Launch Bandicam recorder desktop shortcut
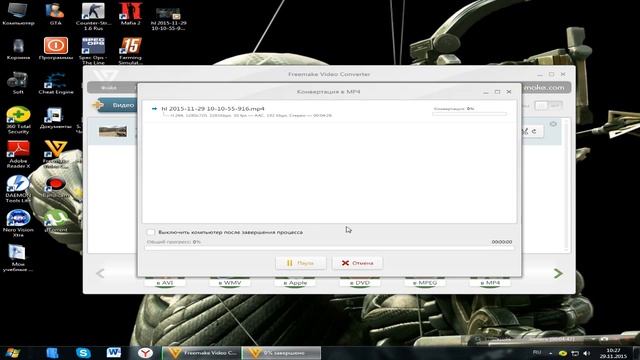Viewport: 640px width, 360px height. [x=56, y=187]
